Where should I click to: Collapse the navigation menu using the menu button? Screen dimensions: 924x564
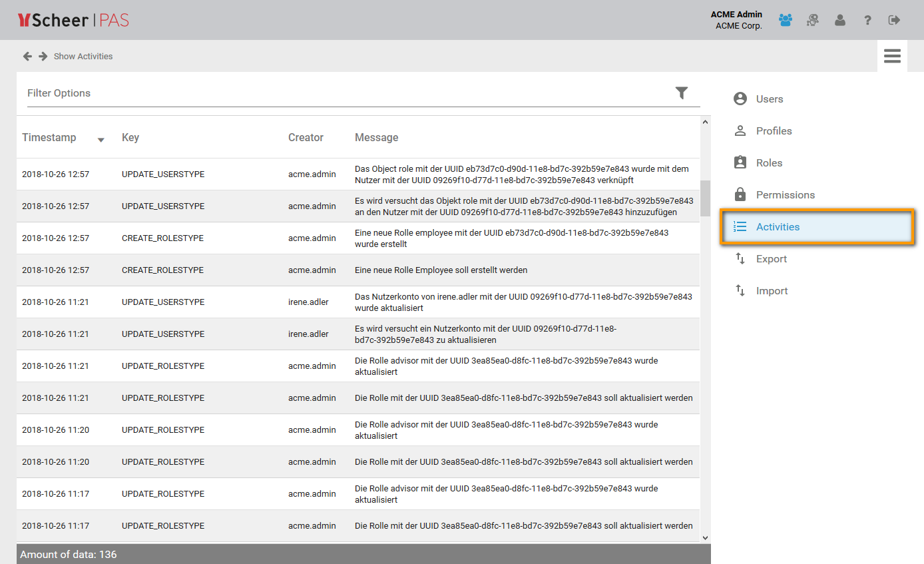tap(892, 56)
